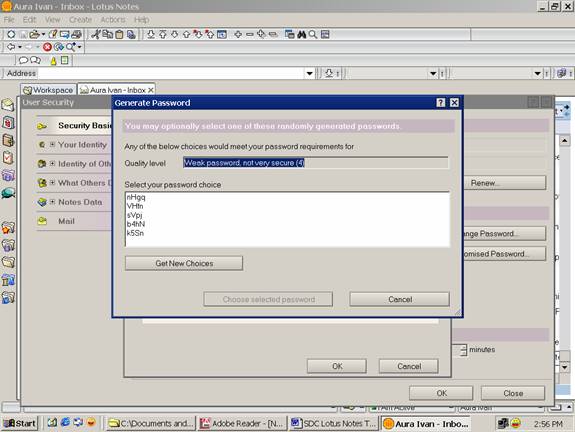575x432 pixels.
Task: Open the red Calendar bookmark icon
Action: [x=8, y=122]
